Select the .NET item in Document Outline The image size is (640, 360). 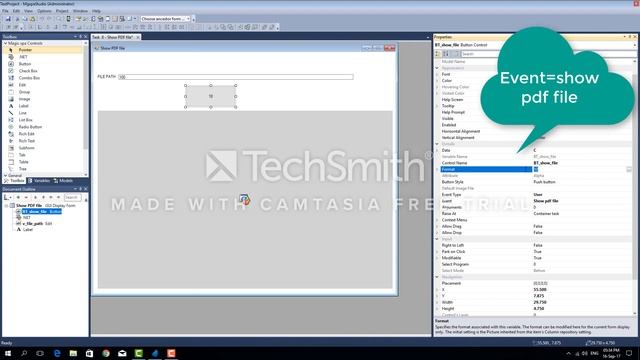(27, 218)
